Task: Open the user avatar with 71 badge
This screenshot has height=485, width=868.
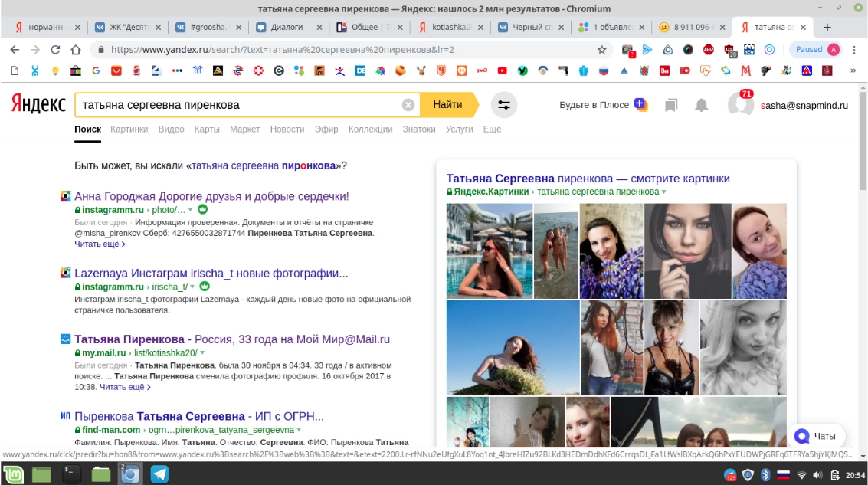Action: click(740, 105)
